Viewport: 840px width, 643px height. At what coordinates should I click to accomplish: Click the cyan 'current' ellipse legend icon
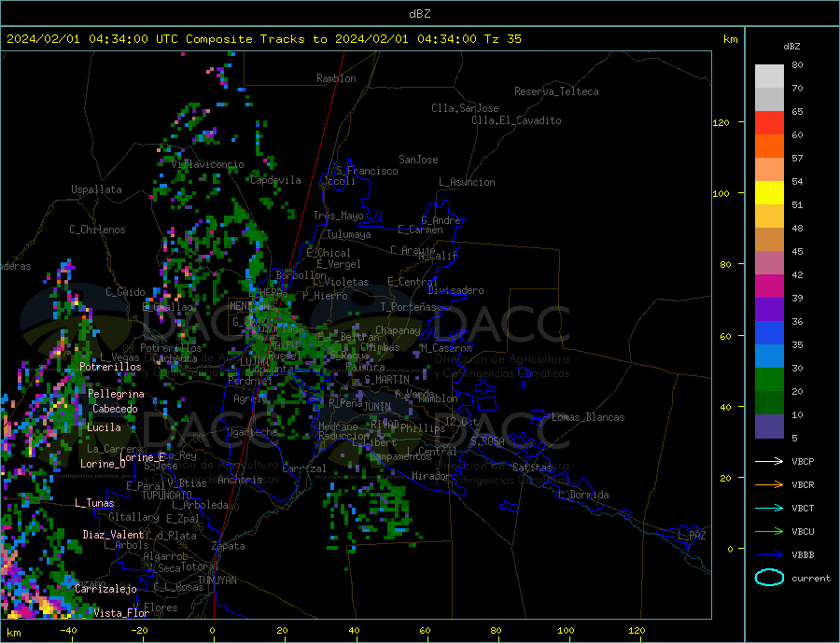[x=769, y=578]
